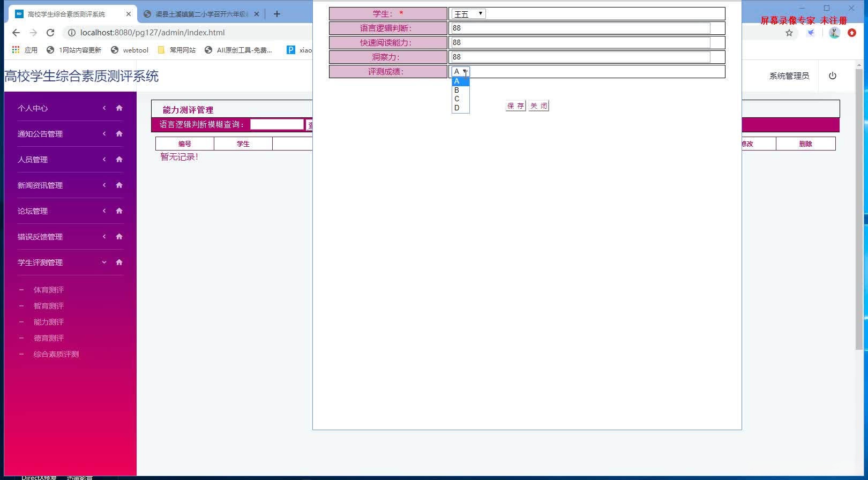The height and width of the screenshot is (480, 868).
Task: Click the power logout icon
Action: tap(833, 76)
